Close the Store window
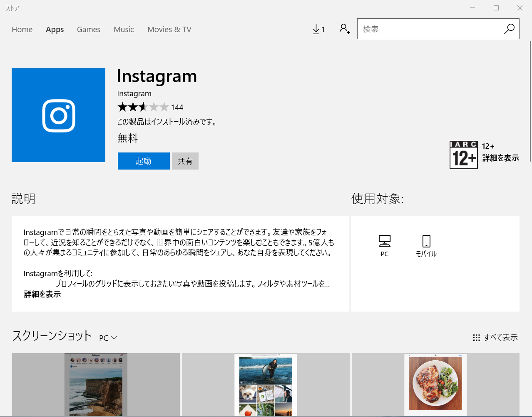Screen dimensions: 532x417 (520, 8)
